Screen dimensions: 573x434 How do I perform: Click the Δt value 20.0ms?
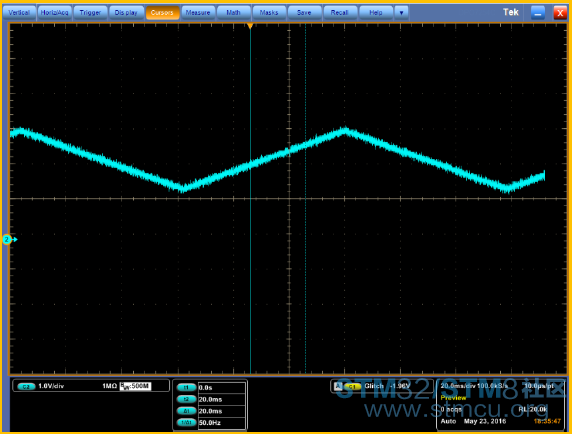click(210, 411)
